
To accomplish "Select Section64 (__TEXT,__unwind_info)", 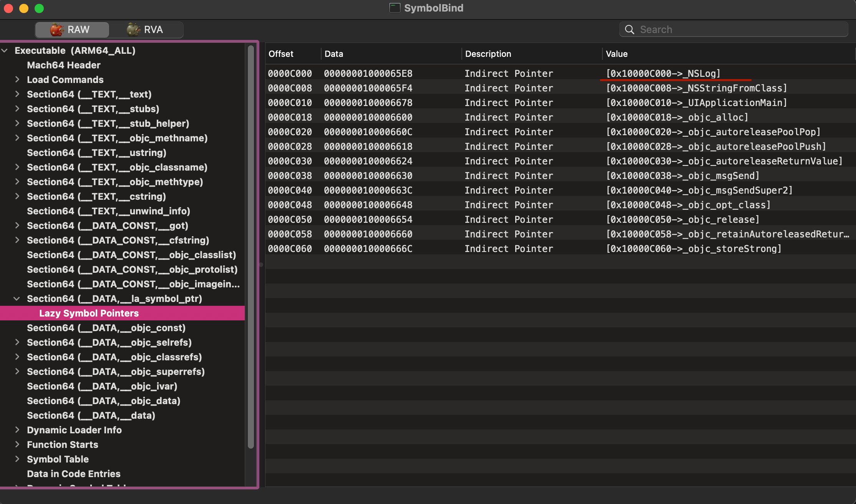I will (x=108, y=211).
